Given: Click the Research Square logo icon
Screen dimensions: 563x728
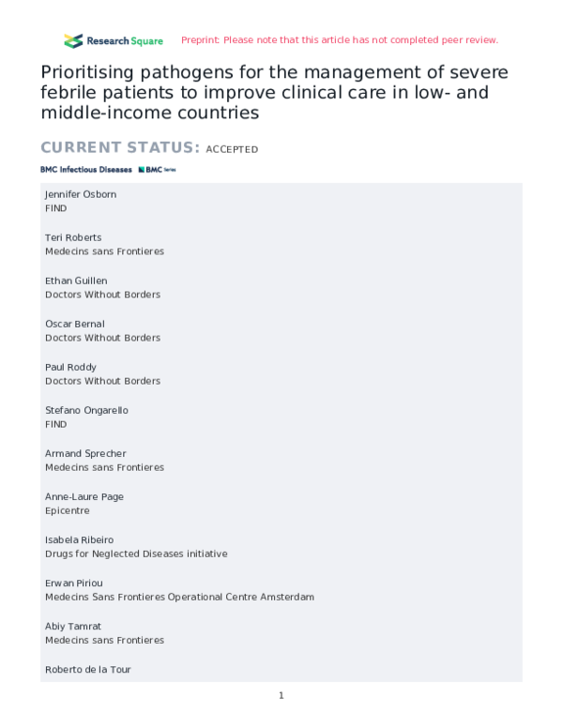Looking at the screenshot, I should (72, 40).
